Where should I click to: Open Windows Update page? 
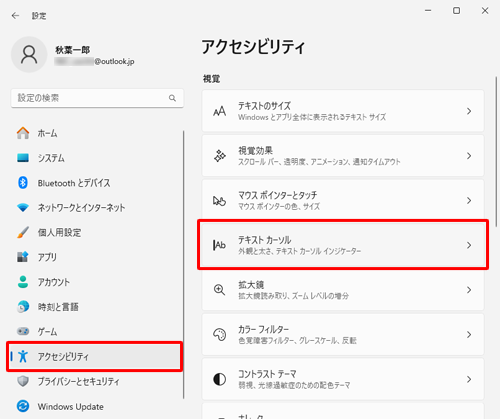pos(95,406)
